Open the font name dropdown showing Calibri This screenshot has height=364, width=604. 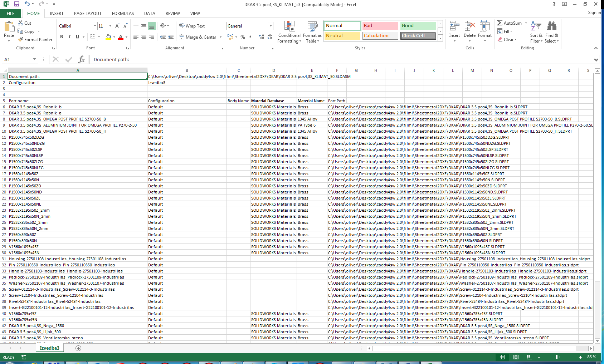[95, 26]
